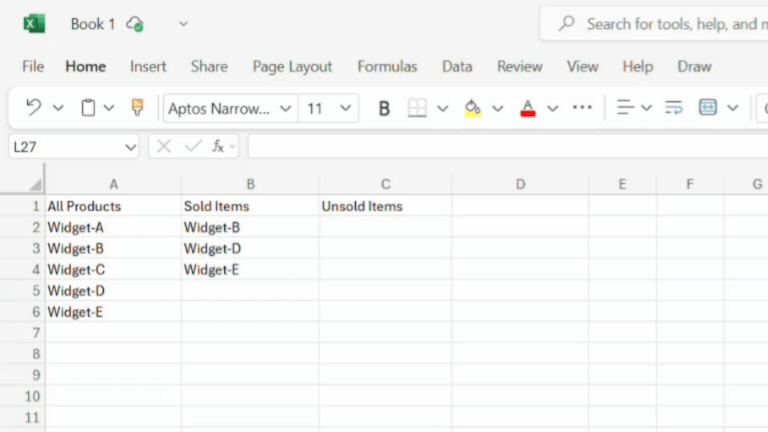Open the Draw tab

point(694,66)
